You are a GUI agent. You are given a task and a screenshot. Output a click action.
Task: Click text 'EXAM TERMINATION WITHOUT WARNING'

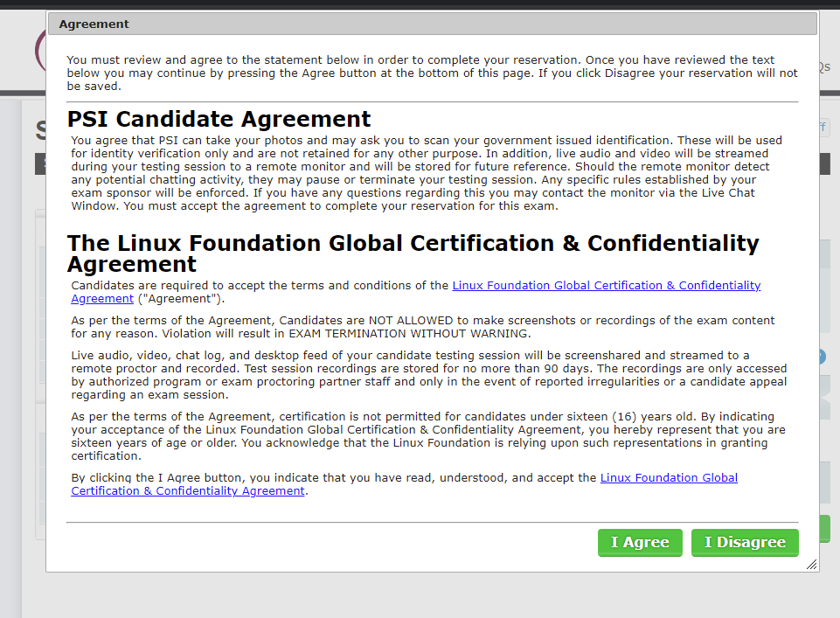409,334
